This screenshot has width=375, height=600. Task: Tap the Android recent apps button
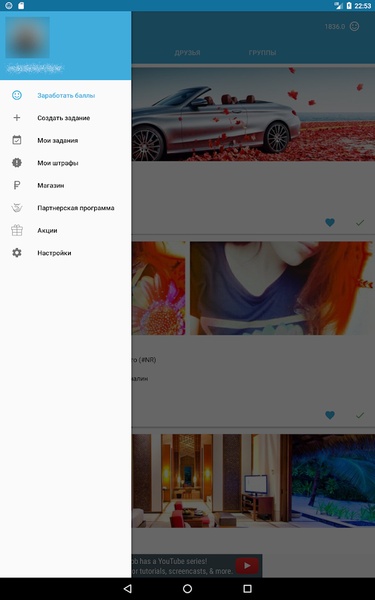247,589
